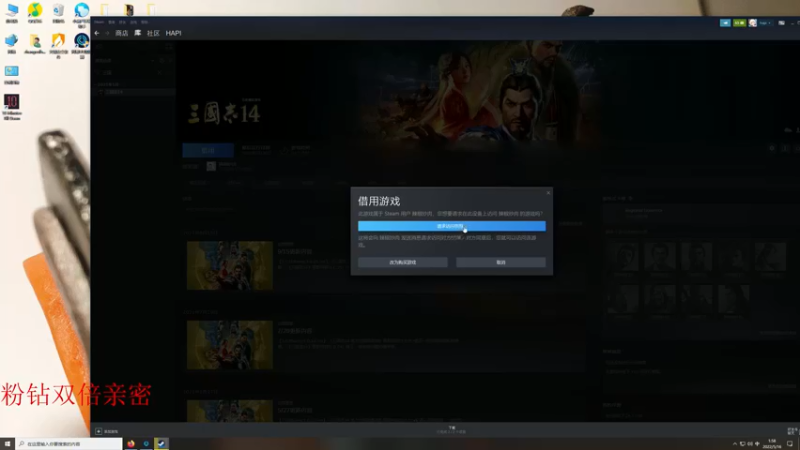Select the QQ Music desktop icon
Viewport: 800px width, 450px height.
click(35, 13)
